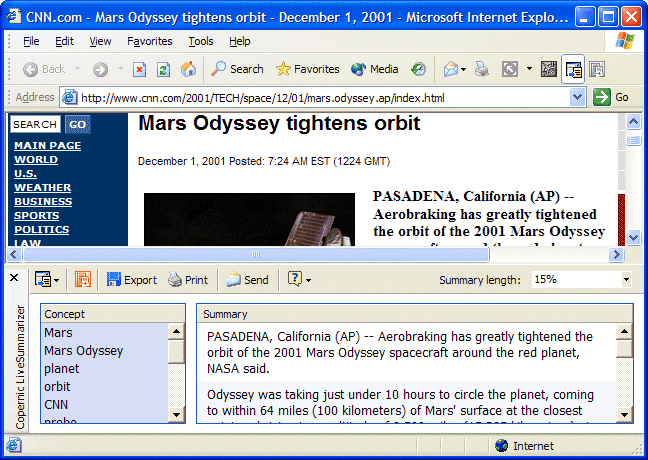This screenshot has height=460, width=648.
Task: Close the Copernic LiveSummarizer panel
Action: pyautogui.click(x=14, y=277)
